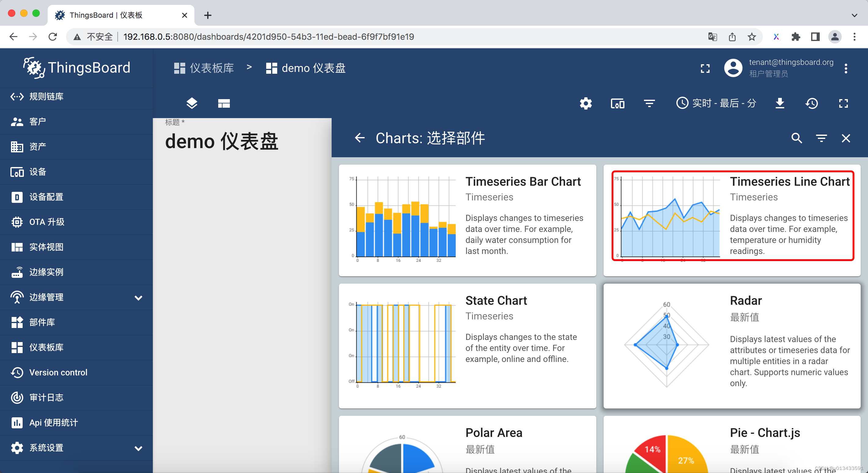Open the OTA 升级 menu item
Screen dimensions: 868x473
pos(76,222)
